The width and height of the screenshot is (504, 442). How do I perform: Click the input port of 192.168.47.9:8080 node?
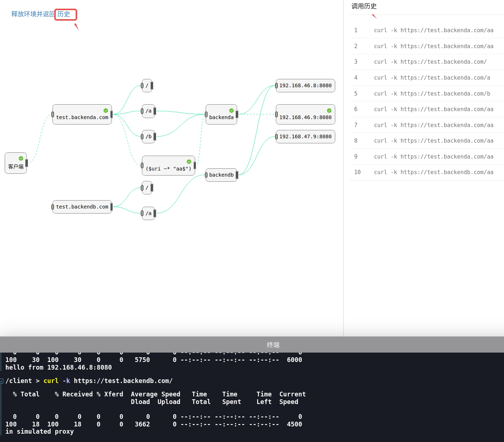(277, 136)
